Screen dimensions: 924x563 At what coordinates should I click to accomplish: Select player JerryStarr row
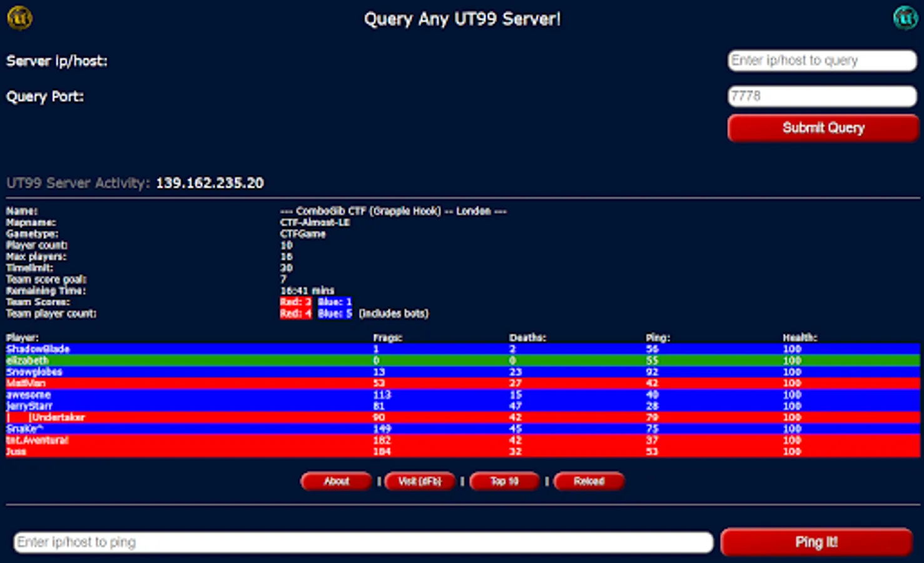click(x=462, y=406)
